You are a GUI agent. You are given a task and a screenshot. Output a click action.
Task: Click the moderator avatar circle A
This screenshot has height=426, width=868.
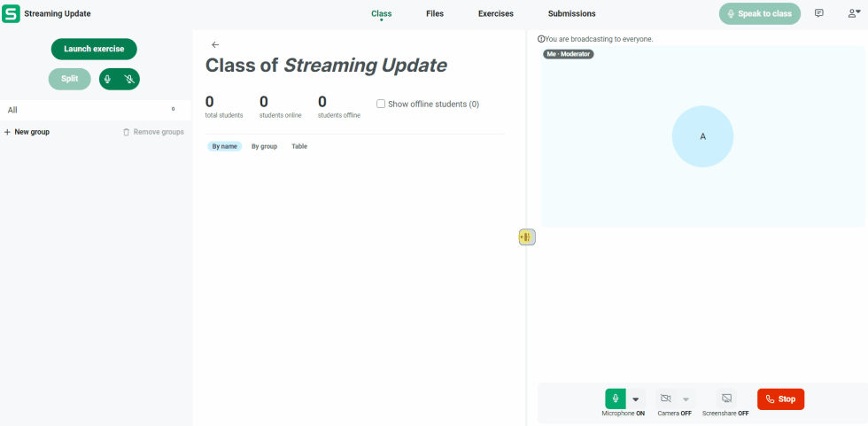pos(702,136)
